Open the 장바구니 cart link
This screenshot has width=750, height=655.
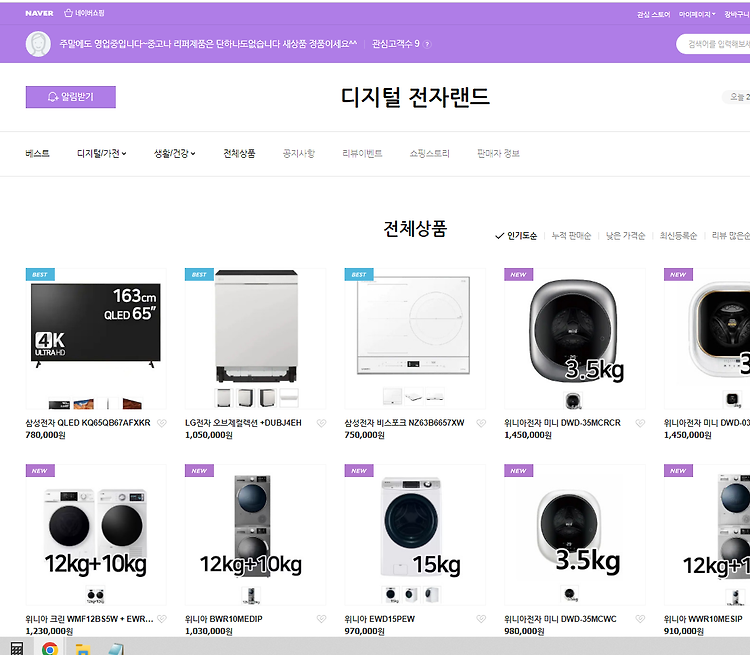click(x=737, y=15)
